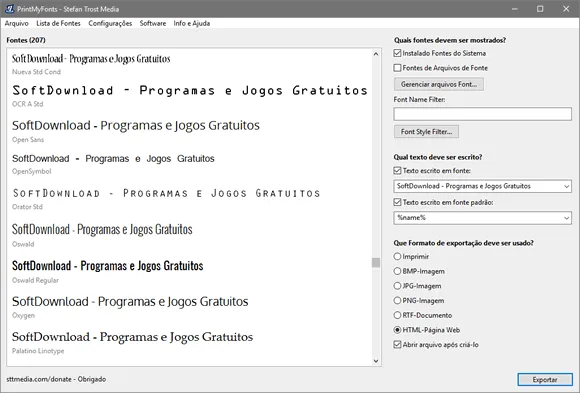The height and width of the screenshot is (393, 580).
Task: Select the Oxygen font sample
Action: coord(130,302)
